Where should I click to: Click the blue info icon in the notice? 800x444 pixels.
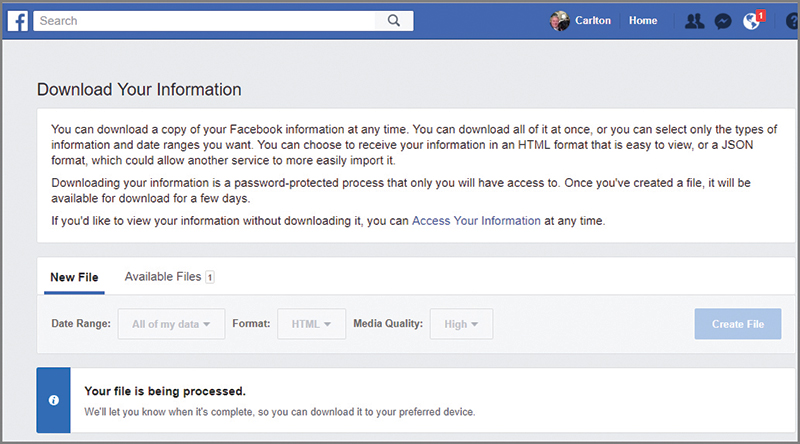click(x=54, y=400)
